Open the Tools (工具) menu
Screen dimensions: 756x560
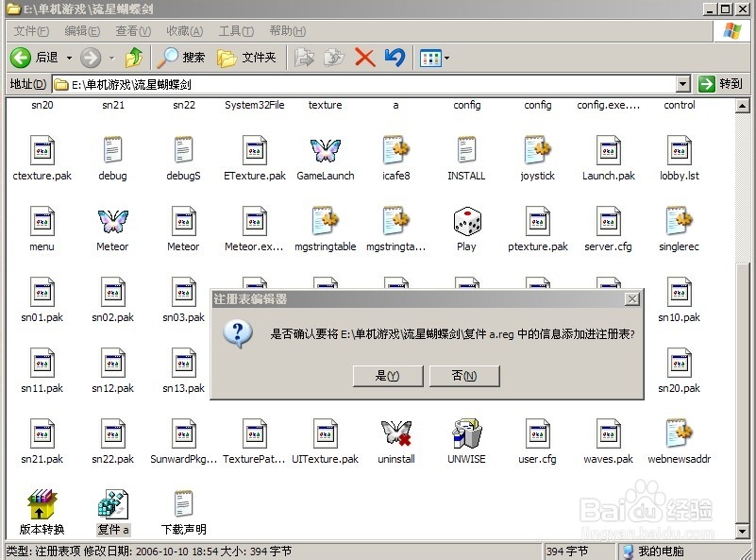coord(236,31)
